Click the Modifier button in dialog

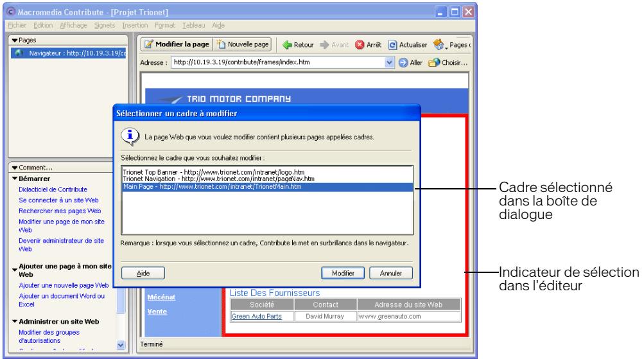(x=343, y=273)
